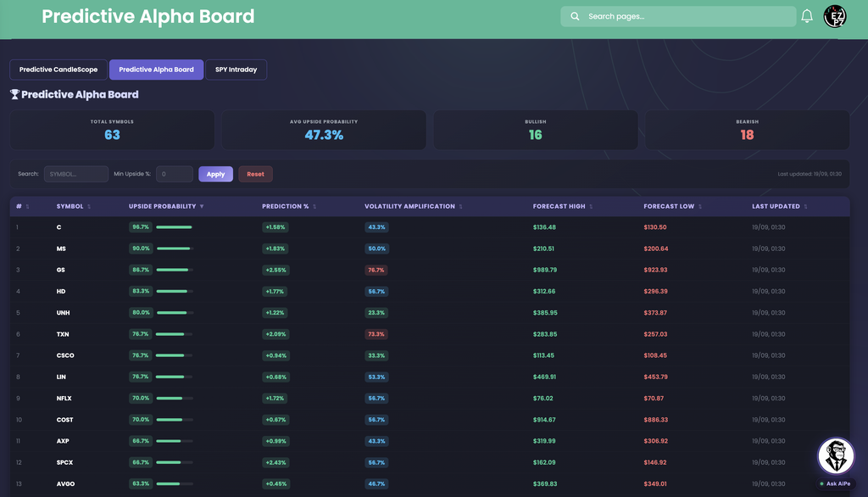Toggle the Upside Probability sort arrow
Image resolution: width=868 pixels, height=497 pixels.
(202, 207)
